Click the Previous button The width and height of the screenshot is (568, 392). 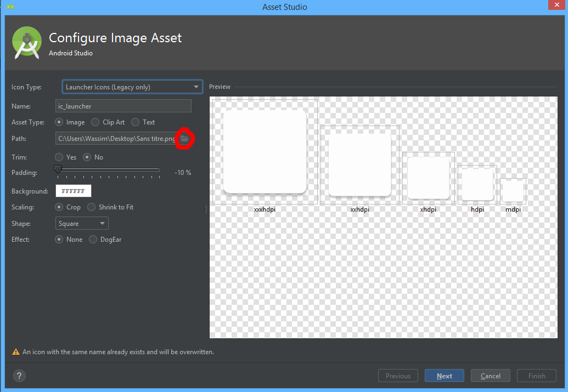tap(398, 376)
